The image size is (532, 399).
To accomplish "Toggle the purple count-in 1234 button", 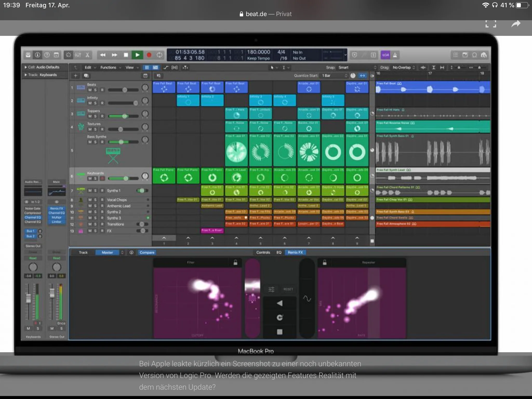I will point(385,55).
